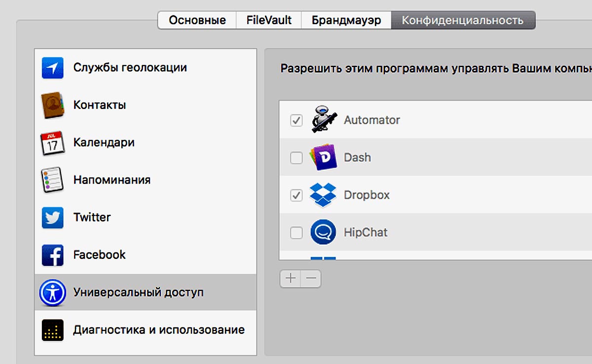Image resolution: width=592 pixels, height=364 pixels.
Task: Switch to the Брандмауэр tab
Action: (x=346, y=20)
